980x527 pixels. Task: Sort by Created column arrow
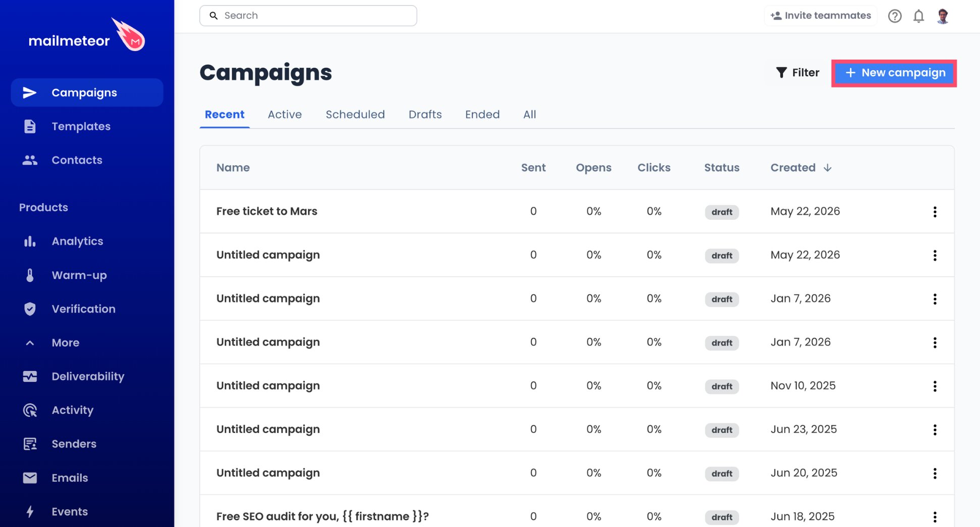pyautogui.click(x=827, y=168)
